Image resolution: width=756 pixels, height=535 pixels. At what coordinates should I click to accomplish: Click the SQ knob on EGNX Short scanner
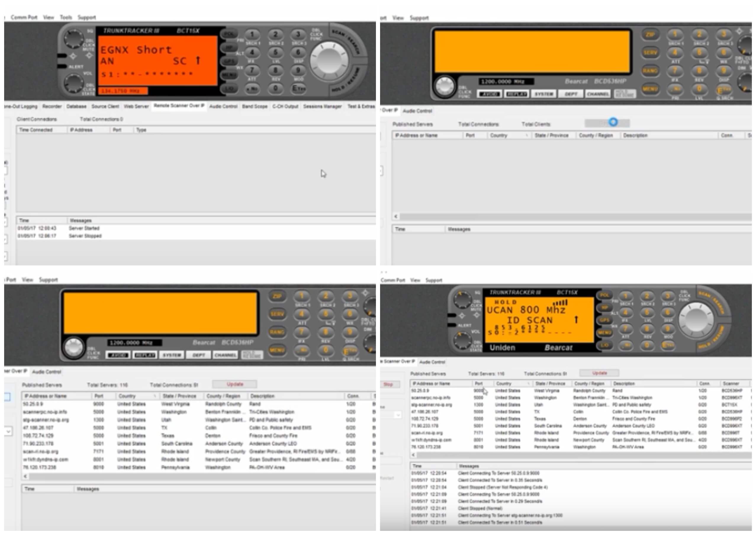[x=73, y=38]
